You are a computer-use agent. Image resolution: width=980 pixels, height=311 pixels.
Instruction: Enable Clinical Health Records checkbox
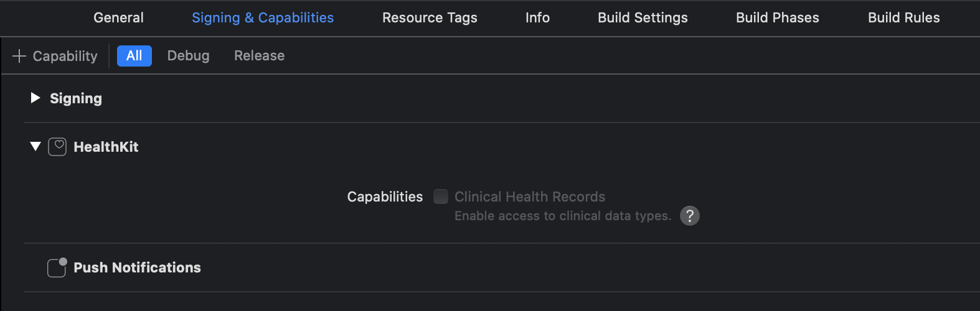441,197
